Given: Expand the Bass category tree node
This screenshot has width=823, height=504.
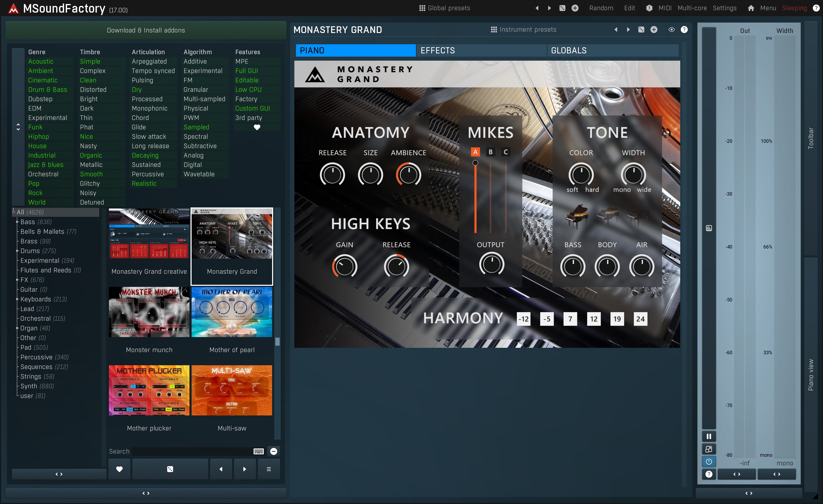Looking at the screenshot, I should [17, 222].
